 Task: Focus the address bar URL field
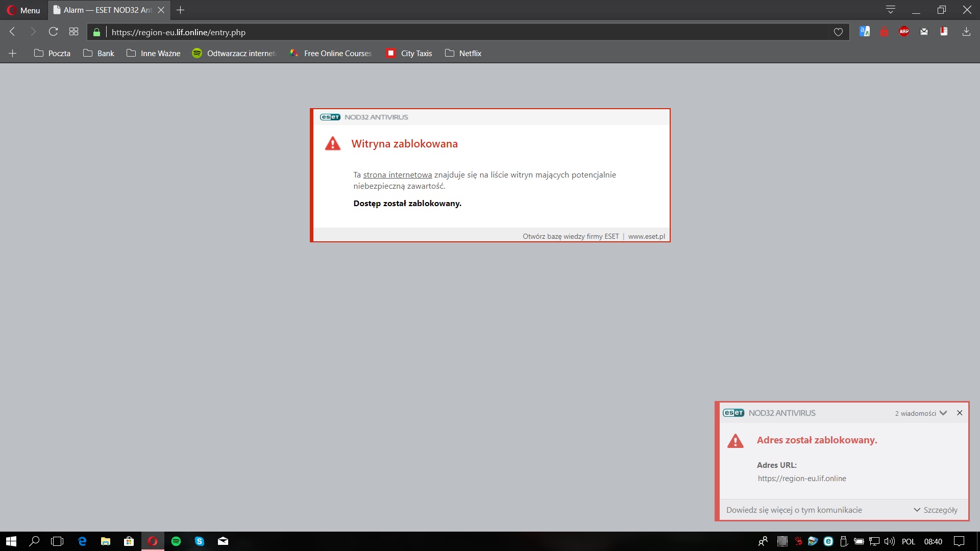(467, 32)
